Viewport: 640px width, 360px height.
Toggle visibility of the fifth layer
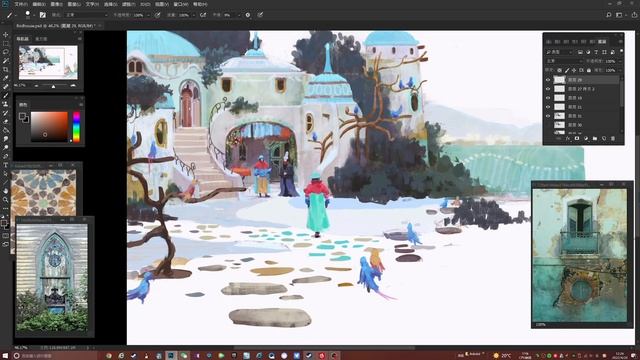coord(548,116)
